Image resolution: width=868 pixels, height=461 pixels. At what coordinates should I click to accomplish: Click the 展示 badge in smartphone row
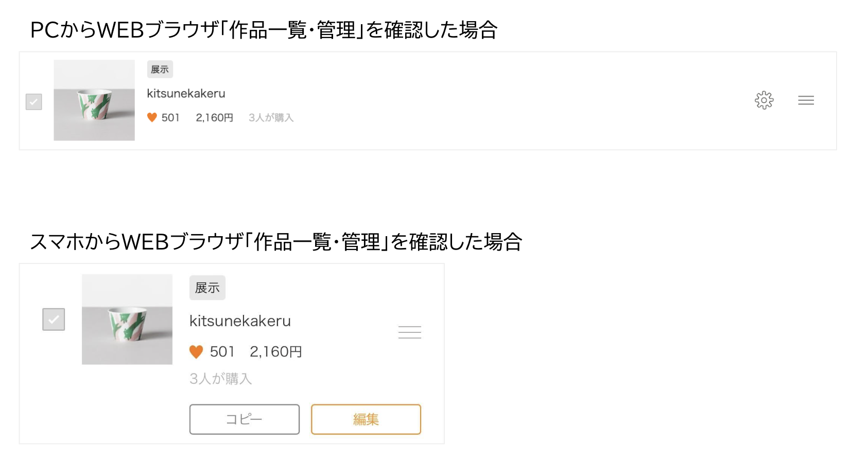click(x=207, y=288)
